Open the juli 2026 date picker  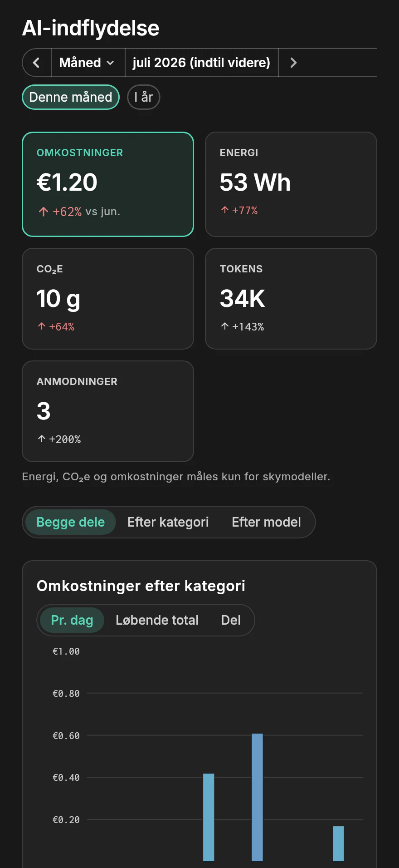(x=201, y=63)
